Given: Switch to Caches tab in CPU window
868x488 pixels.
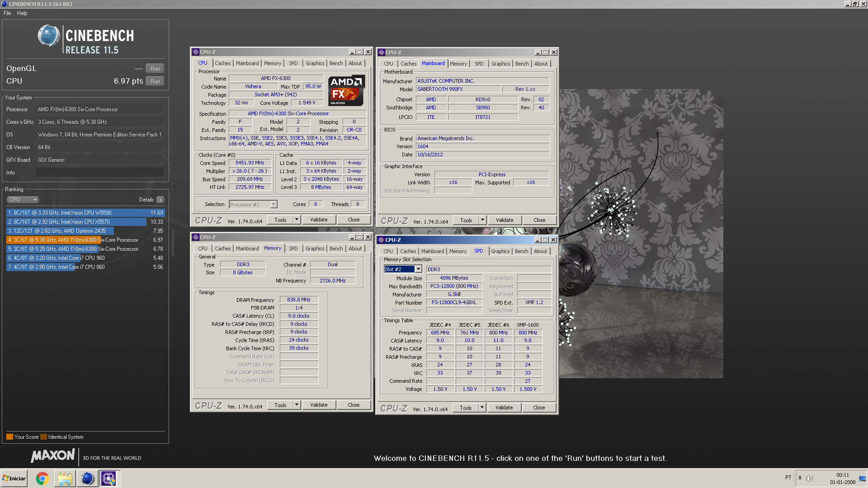Looking at the screenshot, I should (222, 63).
